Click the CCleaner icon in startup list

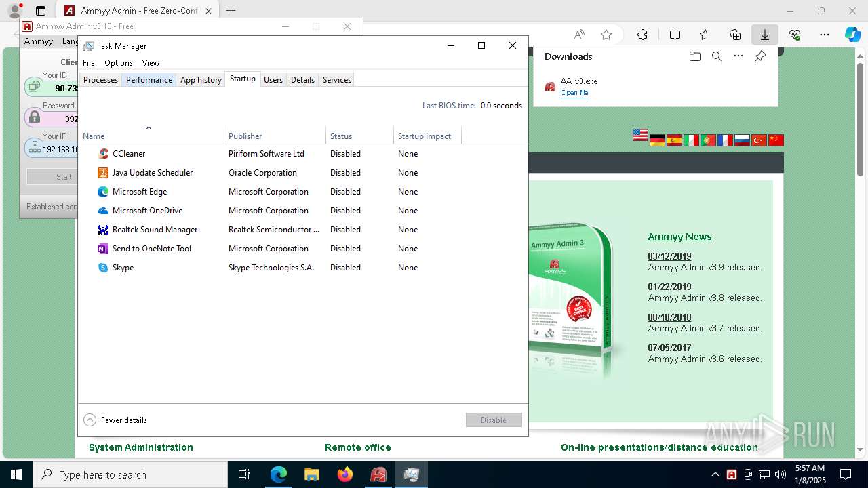coord(103,154)
